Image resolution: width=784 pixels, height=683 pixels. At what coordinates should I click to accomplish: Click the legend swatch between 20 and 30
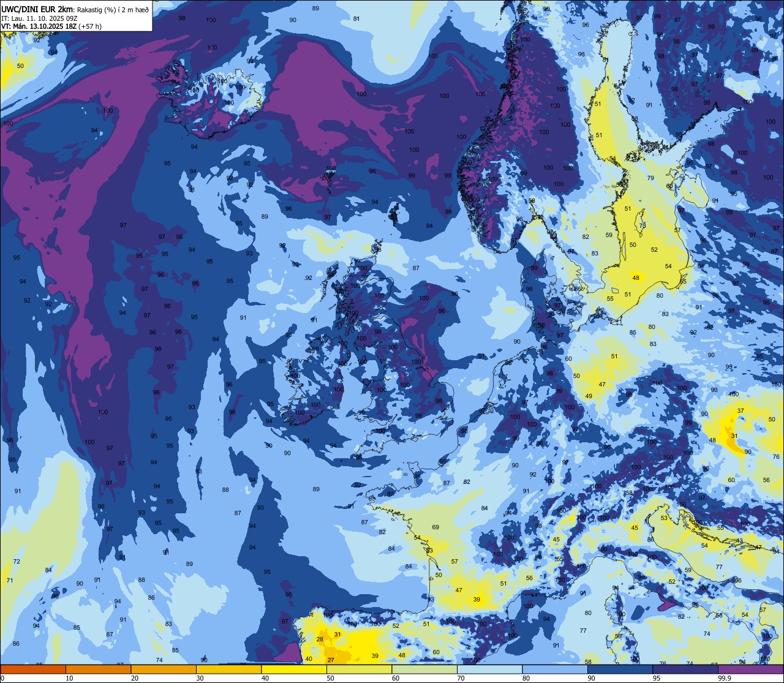pyautogui.click(x=164, y=670)
